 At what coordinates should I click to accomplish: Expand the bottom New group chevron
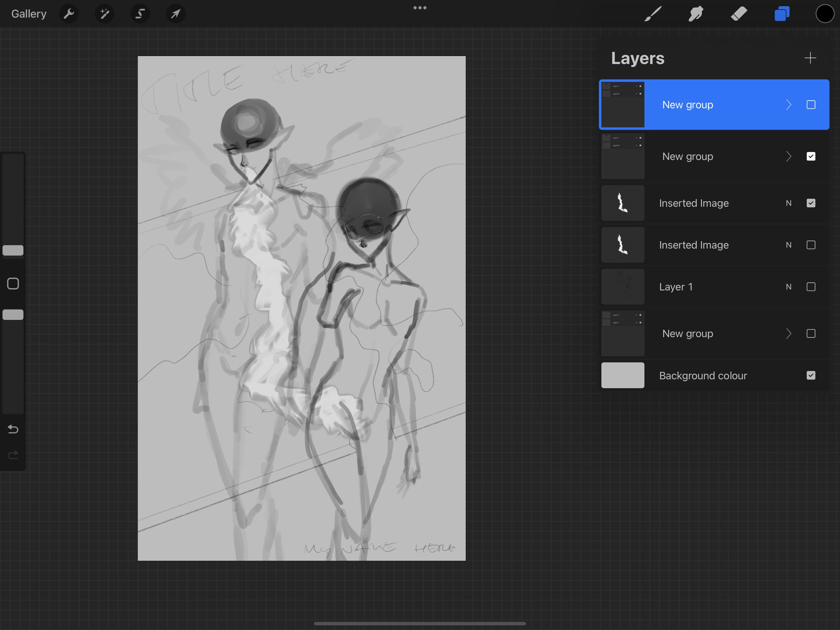click(x=789, y=334)
